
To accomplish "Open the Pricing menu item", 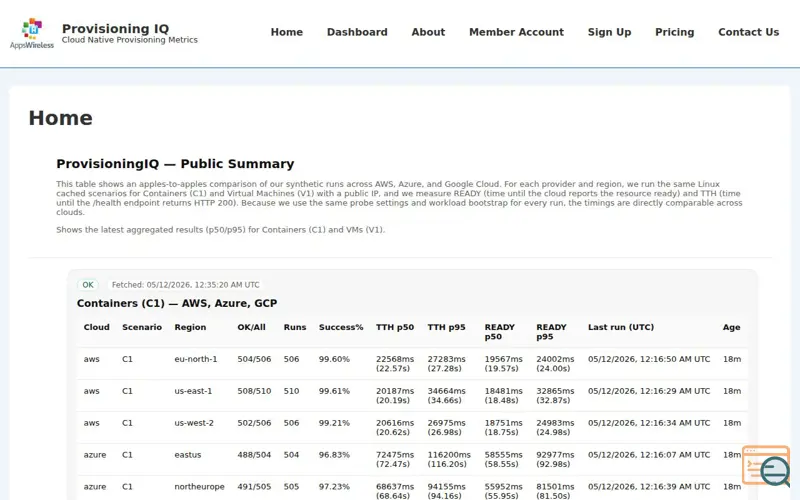I will point(674,32).
